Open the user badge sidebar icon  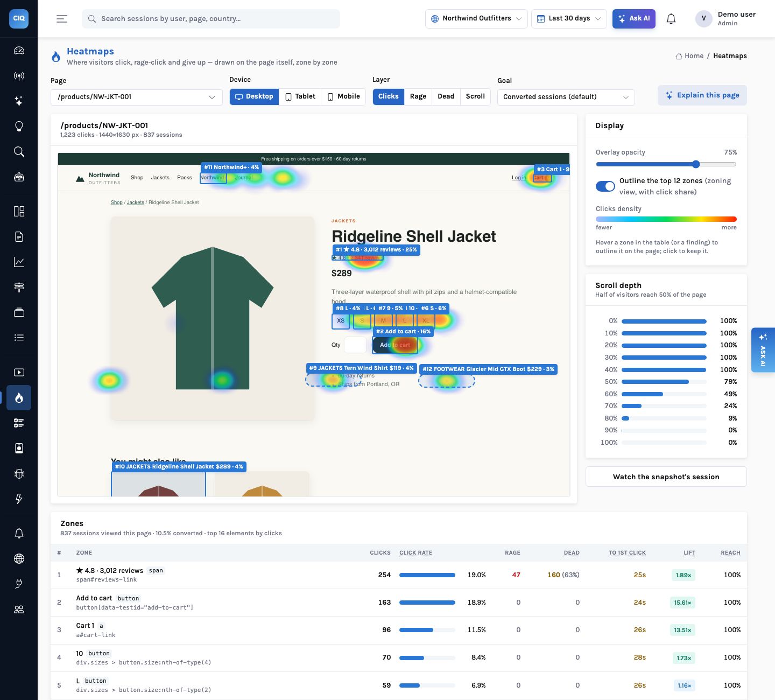pyautogui.click(x=19, y=448)
